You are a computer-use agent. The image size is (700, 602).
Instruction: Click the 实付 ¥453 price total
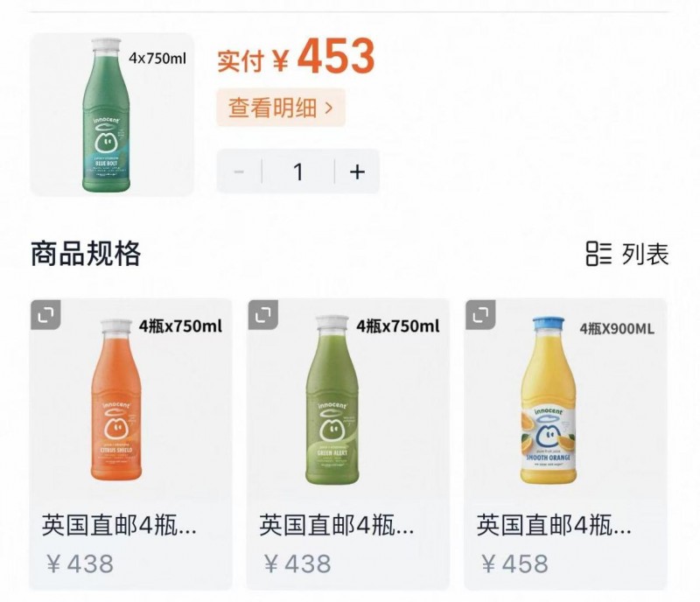pos(296,57)
